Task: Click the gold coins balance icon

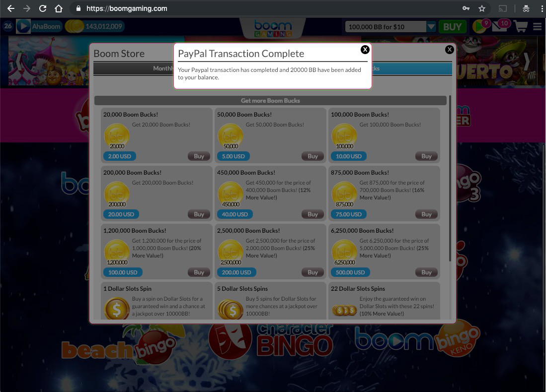Action: pyautogui.click(x=74, y=27)
